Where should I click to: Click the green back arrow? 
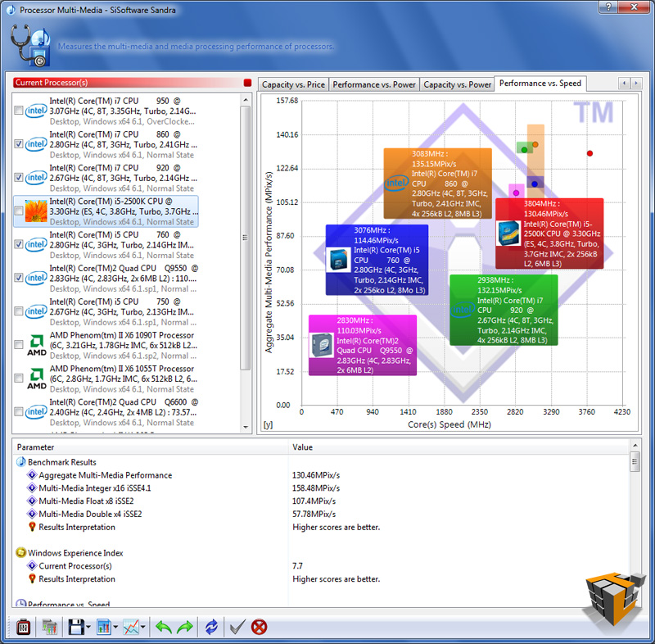click(163, 627)
